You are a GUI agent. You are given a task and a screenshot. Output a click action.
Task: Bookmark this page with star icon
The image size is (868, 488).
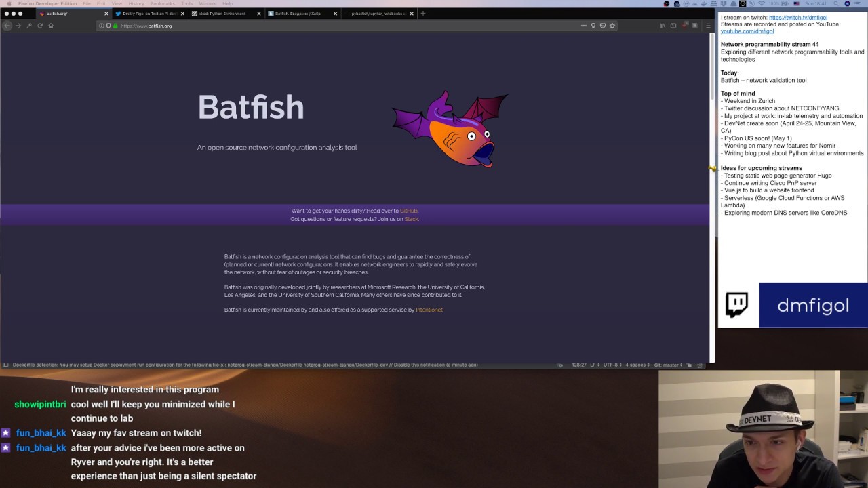point(612,26)
